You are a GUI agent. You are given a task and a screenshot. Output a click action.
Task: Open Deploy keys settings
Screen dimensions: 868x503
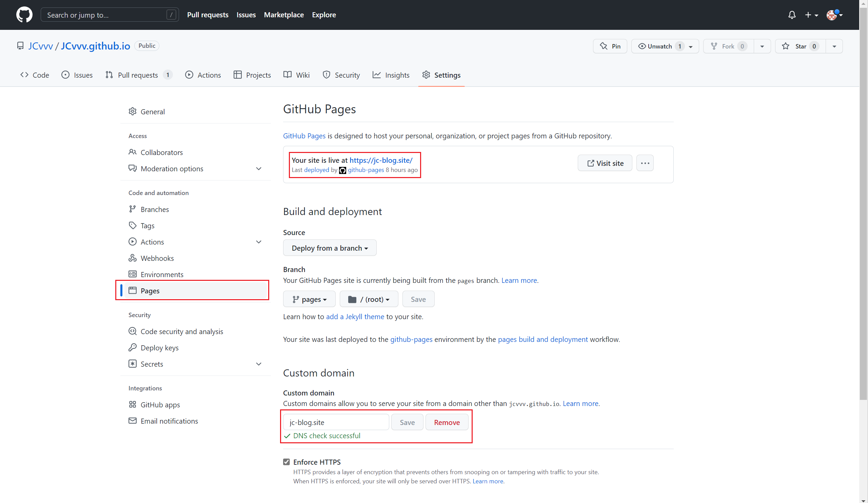[195, 348]
